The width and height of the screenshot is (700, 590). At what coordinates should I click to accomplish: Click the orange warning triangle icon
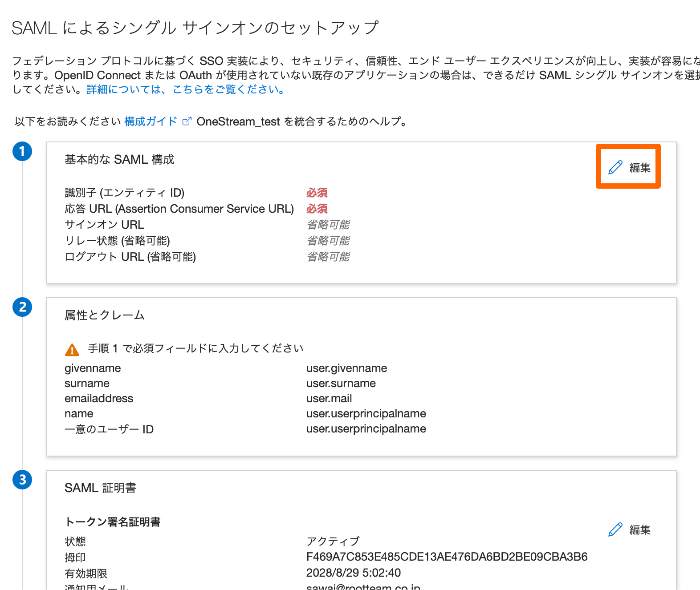tap(72, 350)
